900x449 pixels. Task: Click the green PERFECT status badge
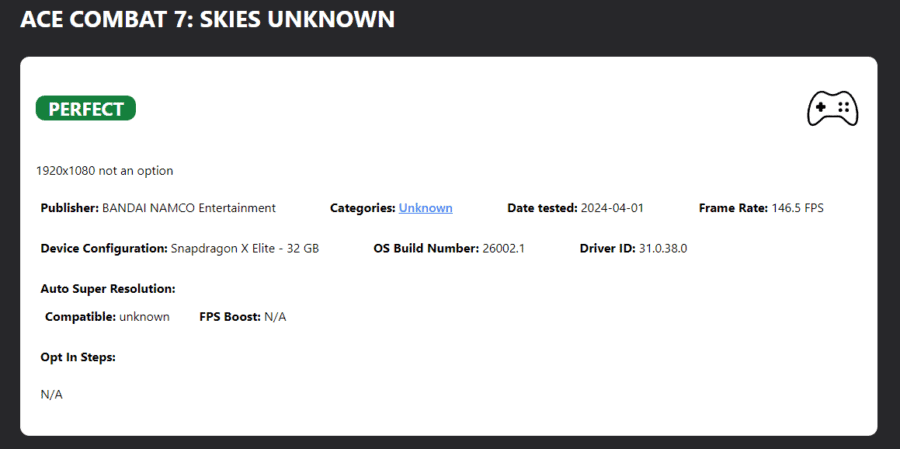coord(86,109)
